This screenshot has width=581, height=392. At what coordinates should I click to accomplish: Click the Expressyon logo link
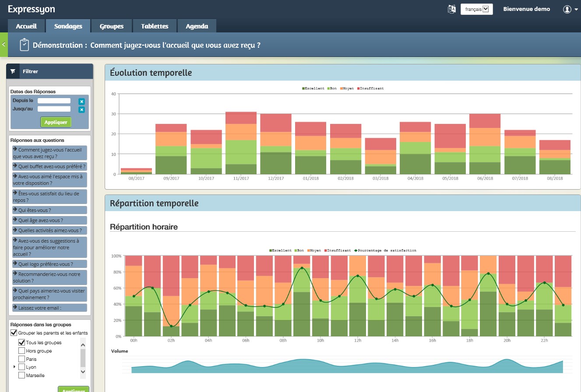tap(32, 9)
